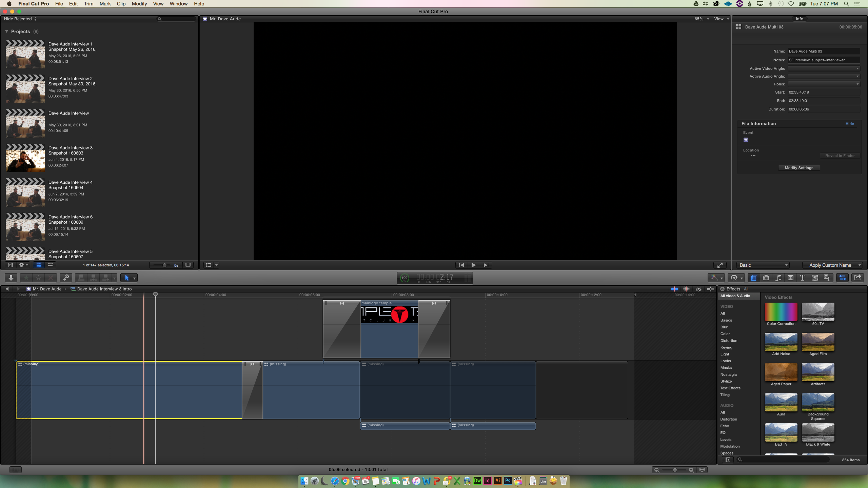868x488 pixels.
Task: Open the Active Video Angle dropdown
Action: click(x=824, y=68)
